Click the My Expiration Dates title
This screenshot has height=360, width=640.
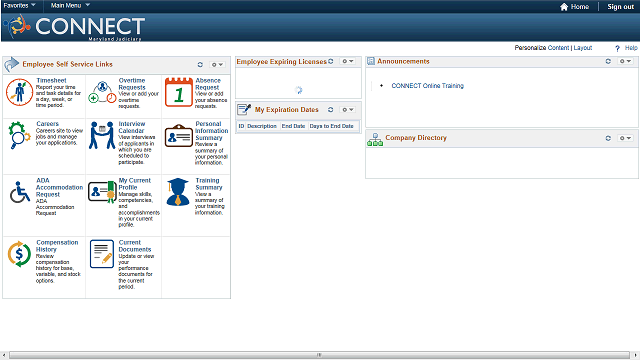pyautogui.click(x=287, y=109)
